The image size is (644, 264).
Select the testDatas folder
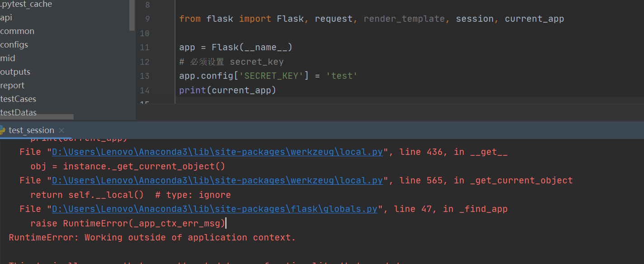pyautogui.click(x=19, y=112)
